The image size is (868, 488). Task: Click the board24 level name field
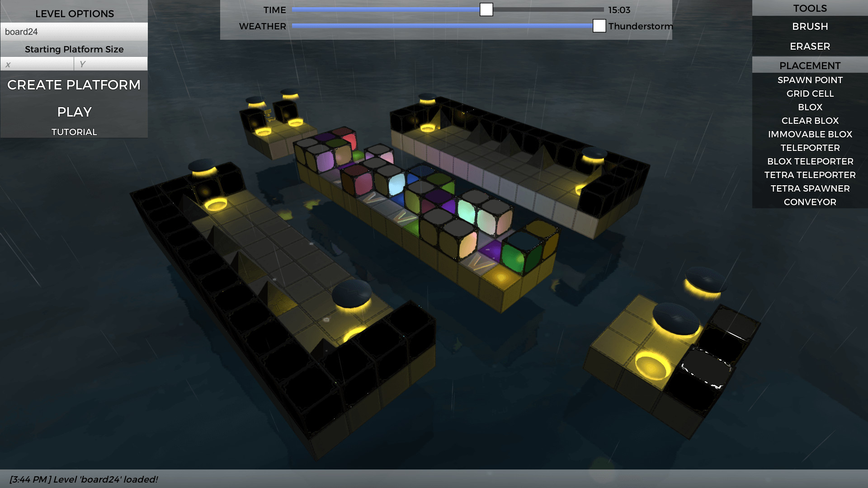[74, 32]
